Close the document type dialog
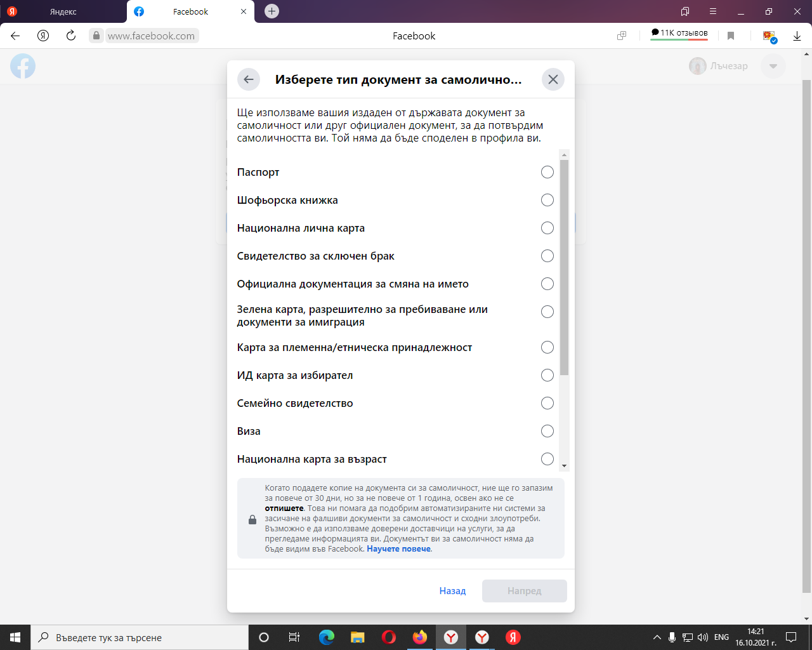 (x=553, y=79)
